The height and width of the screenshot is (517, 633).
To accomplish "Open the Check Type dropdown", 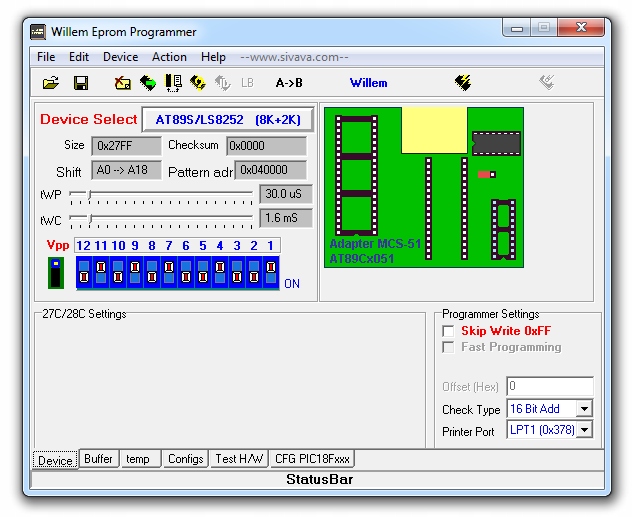I will (x=585, y=409).
